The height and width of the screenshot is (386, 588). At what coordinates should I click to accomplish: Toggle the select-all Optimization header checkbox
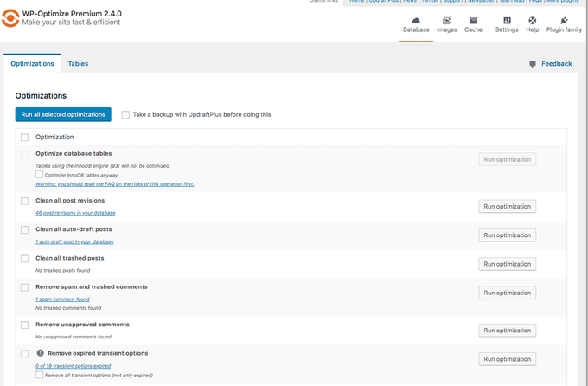[25, 137]
